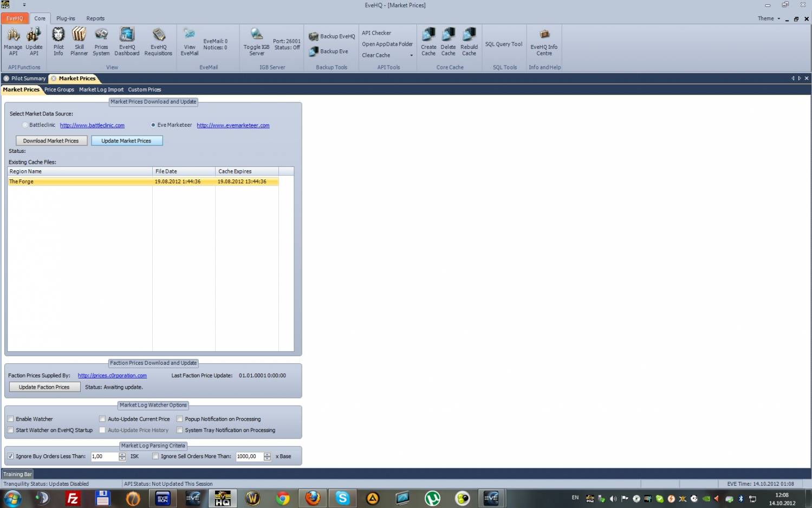812x508 pixels.
Task: Open the EveHQ Dashboard
Action: 127,42
